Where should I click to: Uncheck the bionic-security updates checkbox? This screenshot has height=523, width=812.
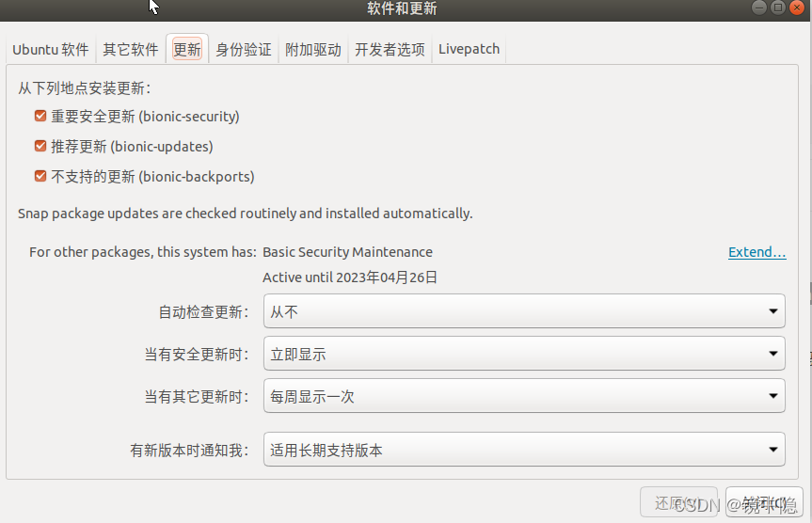40,116
